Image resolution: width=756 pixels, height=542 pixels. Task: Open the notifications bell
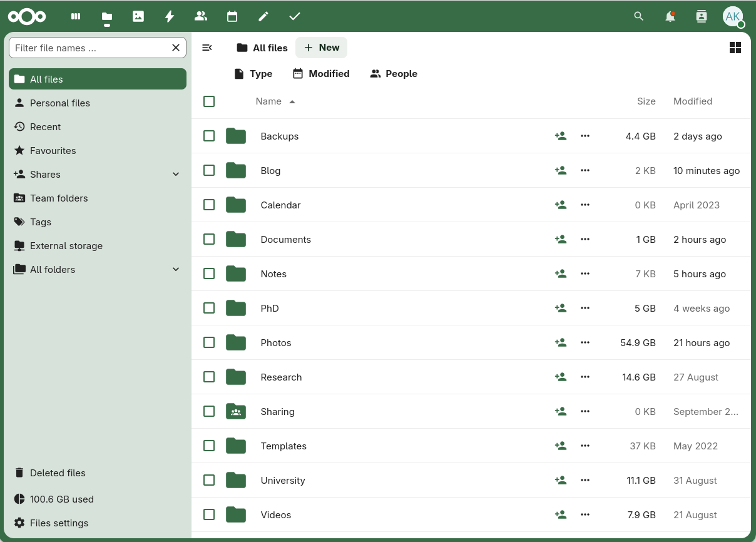pyautogui.click(x=670, y=16)
